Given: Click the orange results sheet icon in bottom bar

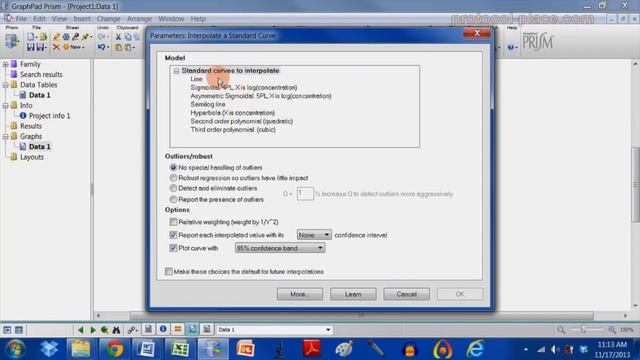Looking at the screenshot, I should click(x=178, y=329).
